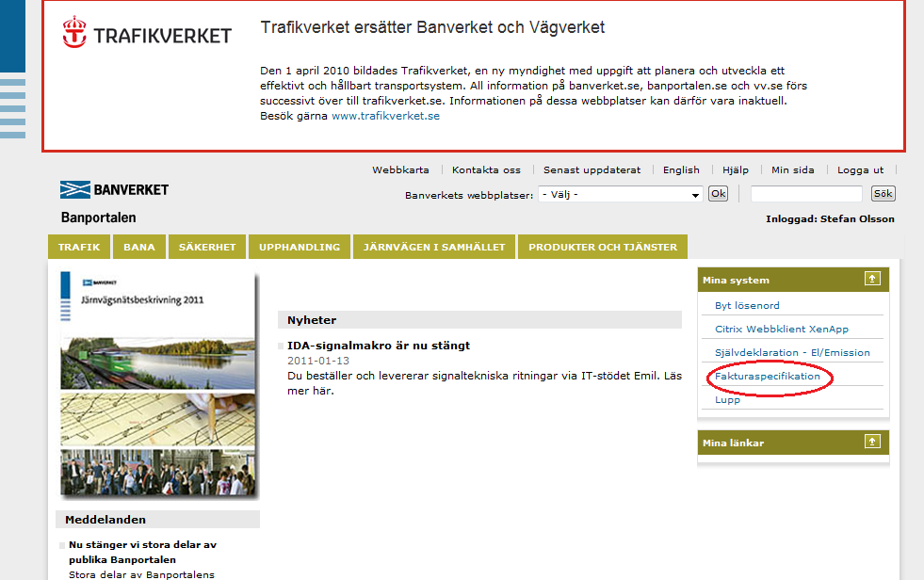Click the Meddelanden section heading
924x580 pixels.
coord(105,520)
